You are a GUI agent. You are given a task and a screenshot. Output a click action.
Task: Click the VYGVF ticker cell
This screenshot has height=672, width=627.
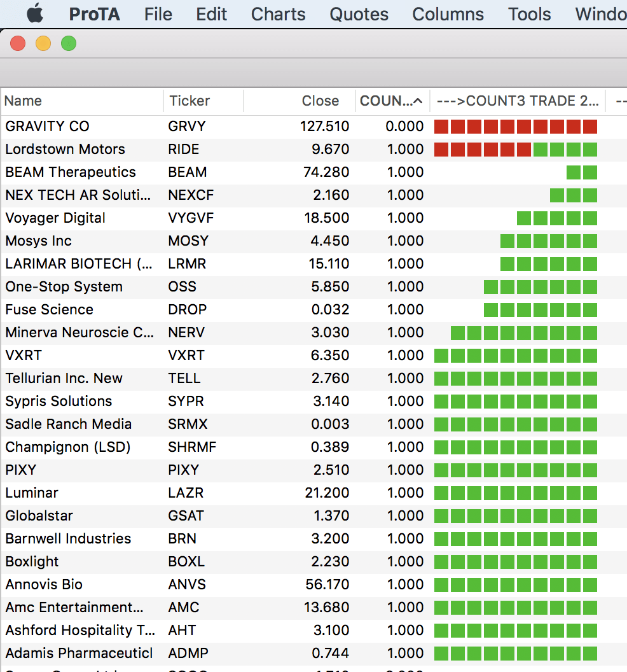pyautogui.click(x=191, y=218)
